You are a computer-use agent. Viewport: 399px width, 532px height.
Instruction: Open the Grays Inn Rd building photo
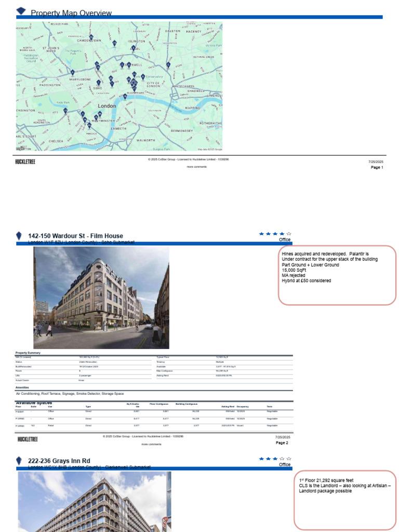point(95,502)
